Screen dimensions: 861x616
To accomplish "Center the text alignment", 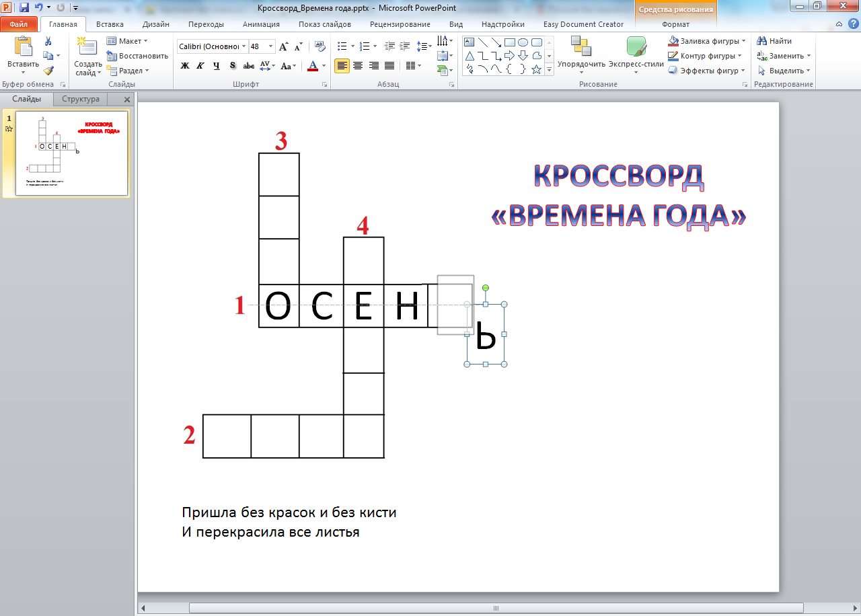I will pyautogui.click(x=358, y=66).
